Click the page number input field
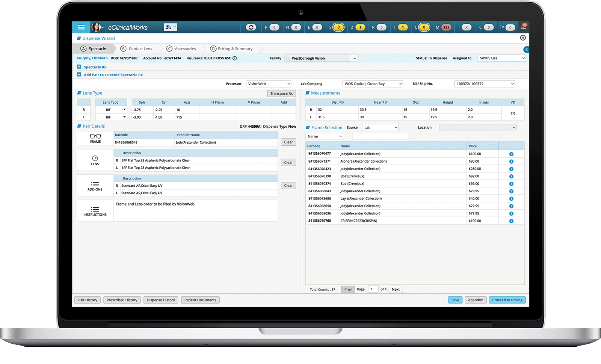601x364 pixels. (x=373, y=289)
